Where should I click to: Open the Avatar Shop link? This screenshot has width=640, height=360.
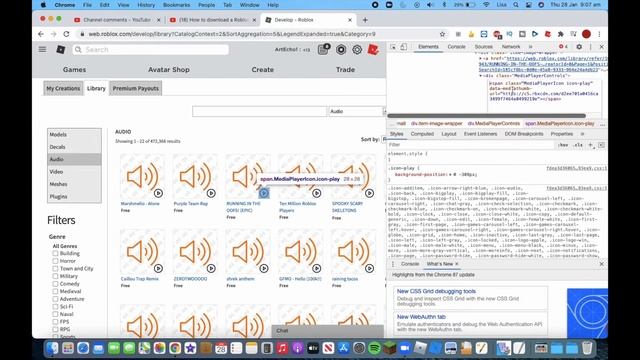tap(169, 70)
